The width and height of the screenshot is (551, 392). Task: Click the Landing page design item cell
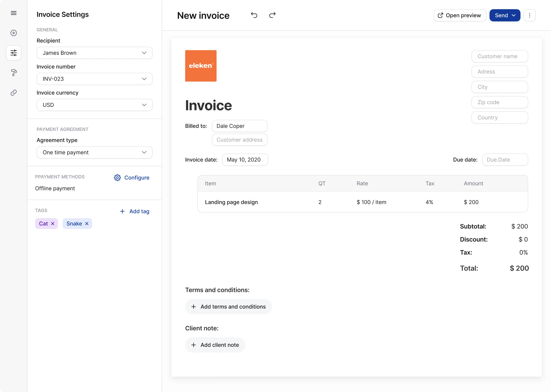pos(231,202)
